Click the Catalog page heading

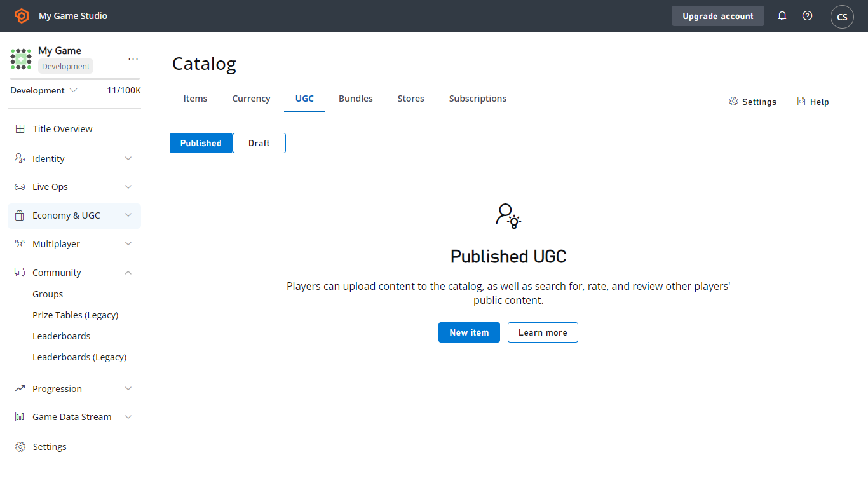tap(204, 64)
